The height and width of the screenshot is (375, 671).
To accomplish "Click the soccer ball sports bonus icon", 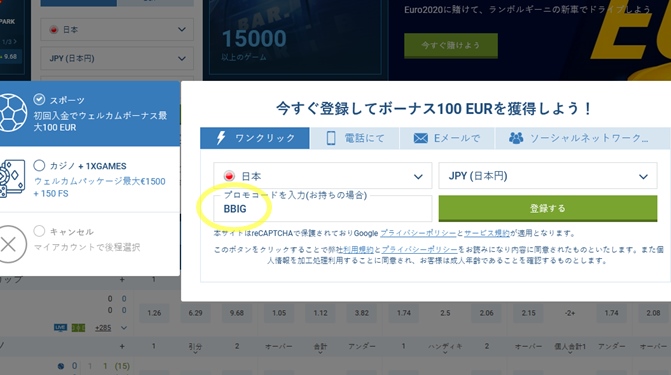I will pyautogui.click(x=12, y=113).
